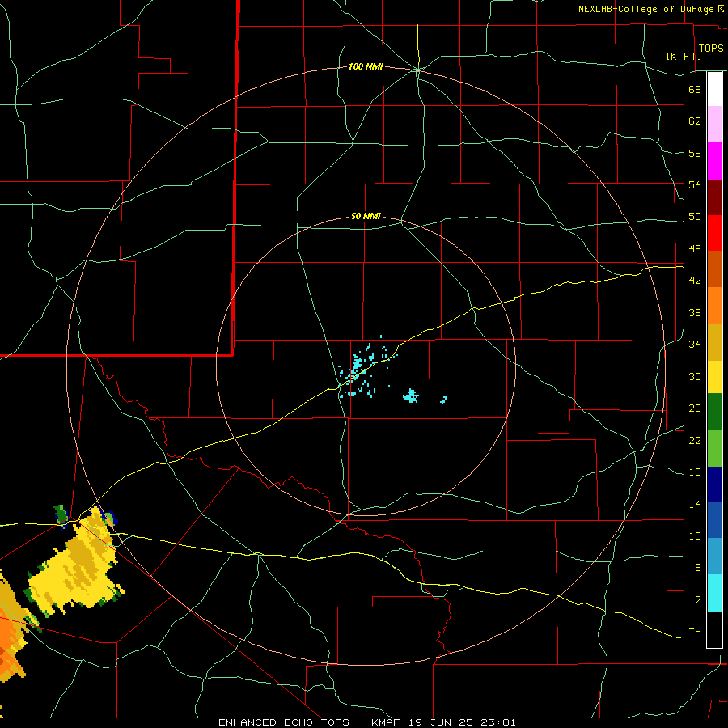This screenshot has width=728, height=728.
Task: Click the legend value 50
Action: point(695,217)
